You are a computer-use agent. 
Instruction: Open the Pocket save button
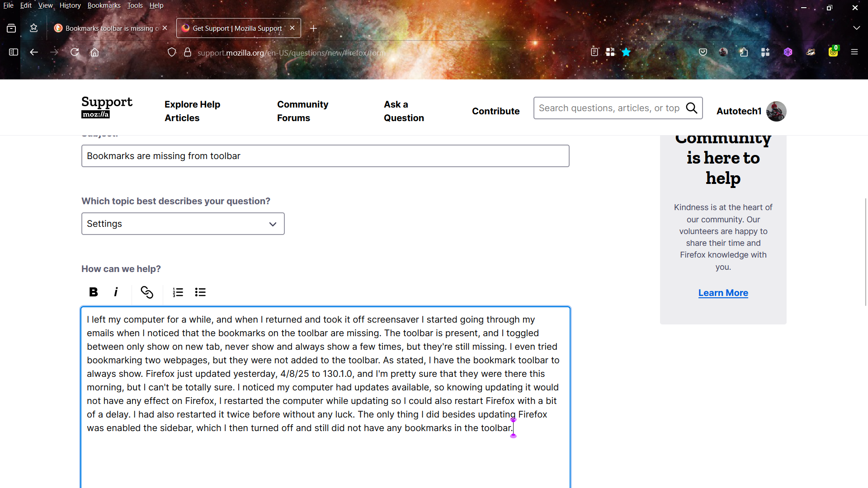tap(703, 52)
